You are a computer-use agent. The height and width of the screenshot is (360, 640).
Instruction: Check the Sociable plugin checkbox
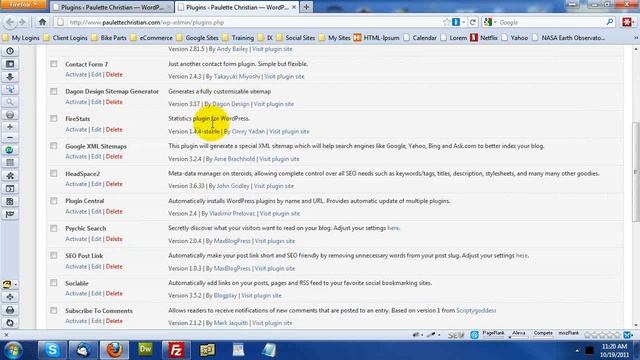point(54,282)
